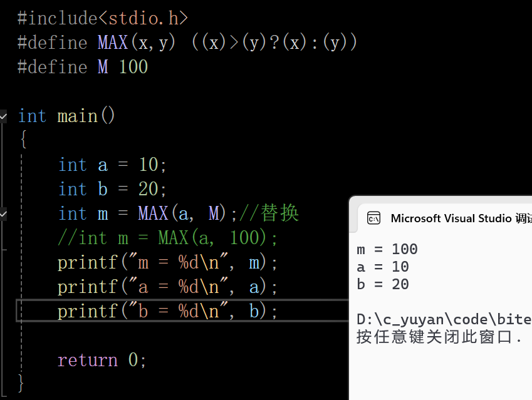Click the 'a = 10' console output
Viewport: 532px width, 400px height.
tap(383, 267)
